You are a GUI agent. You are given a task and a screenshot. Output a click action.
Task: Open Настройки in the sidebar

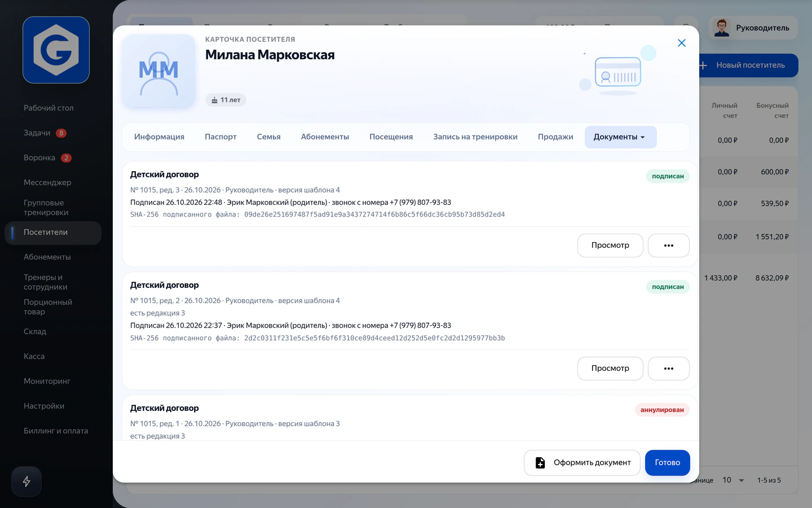point(44,406)
